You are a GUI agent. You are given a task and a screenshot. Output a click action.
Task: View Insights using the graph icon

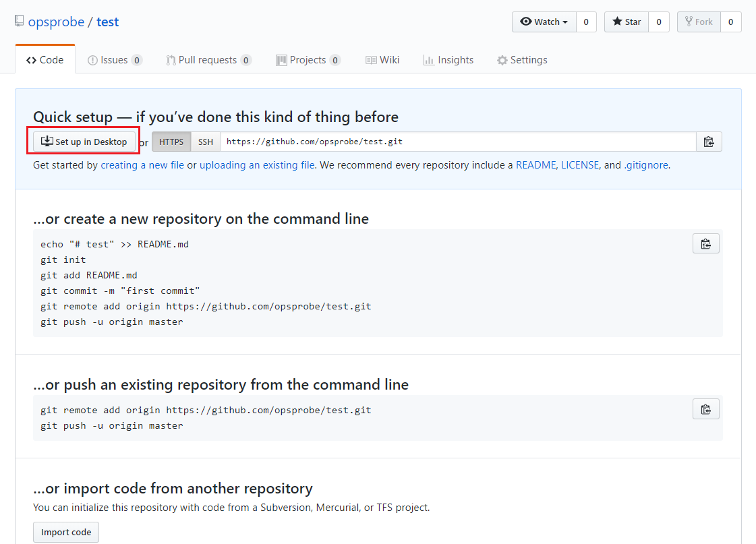click(430, 60)
